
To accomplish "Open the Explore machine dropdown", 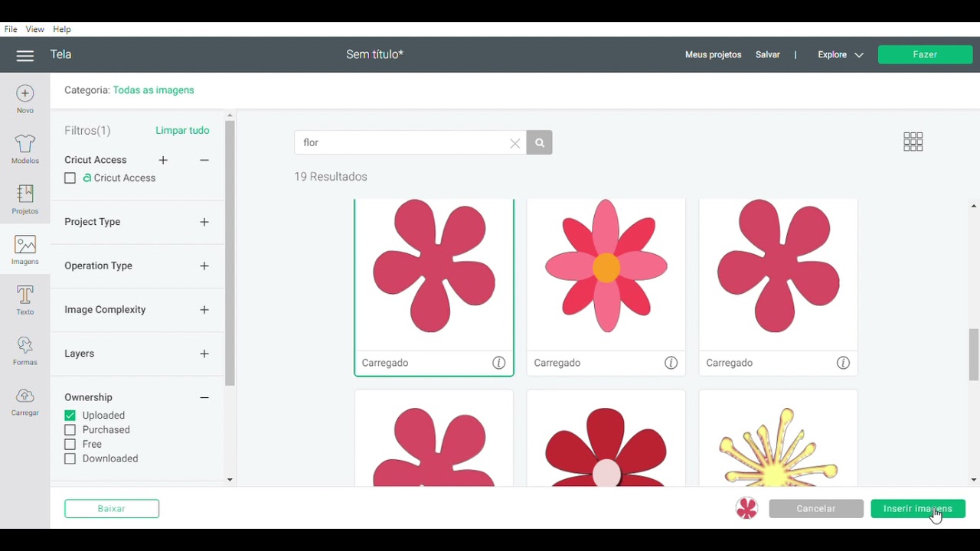I will coord(841,55).
